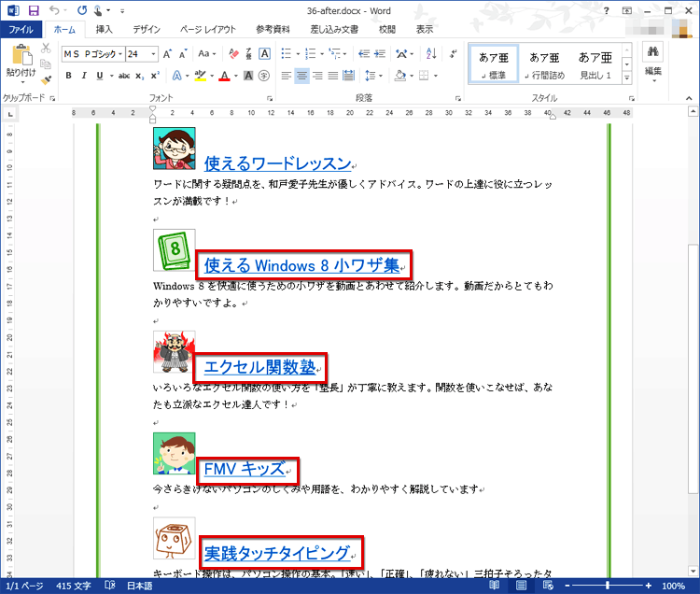The image size is (700, 594).
Task: Click the vertical scrollbar thumb
Action: [x=693, y=369]
